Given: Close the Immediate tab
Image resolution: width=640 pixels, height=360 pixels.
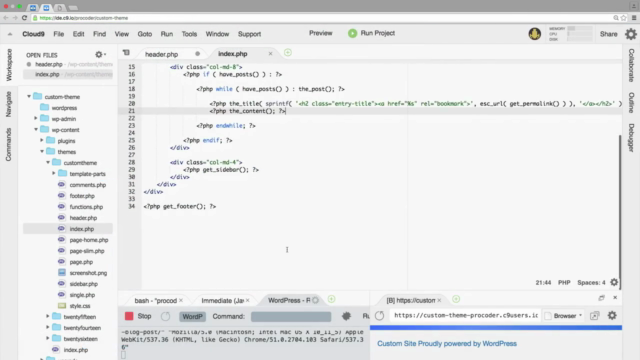Looking at the screenshot, I should coord(248,300).
